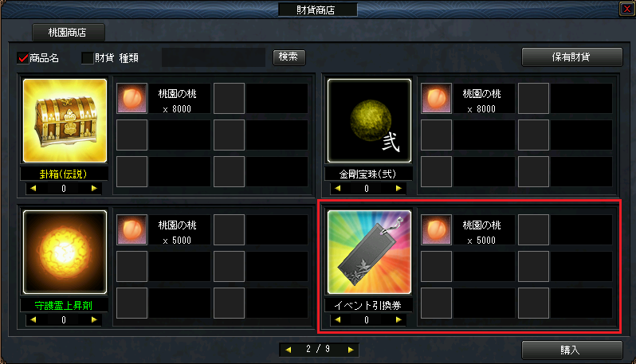636x364 pixels.
Task: Click the peach cost icon for 卦箱(伝説)
Action: pos(132,99)
